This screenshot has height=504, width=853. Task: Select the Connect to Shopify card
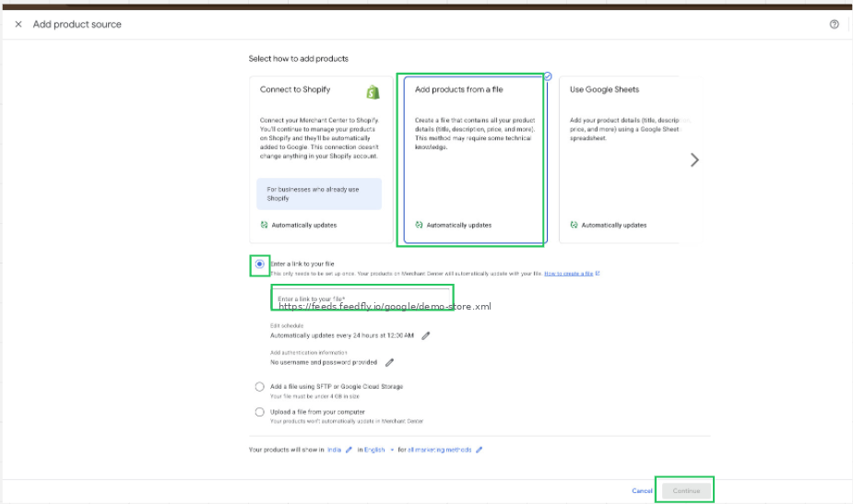(321, 159)
